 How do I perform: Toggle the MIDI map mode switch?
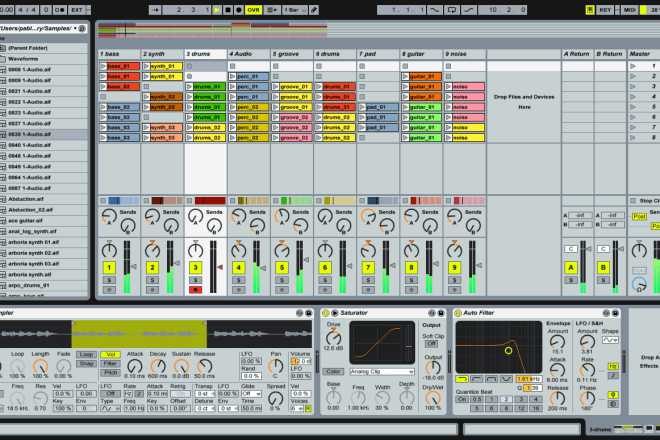(630, 10)
